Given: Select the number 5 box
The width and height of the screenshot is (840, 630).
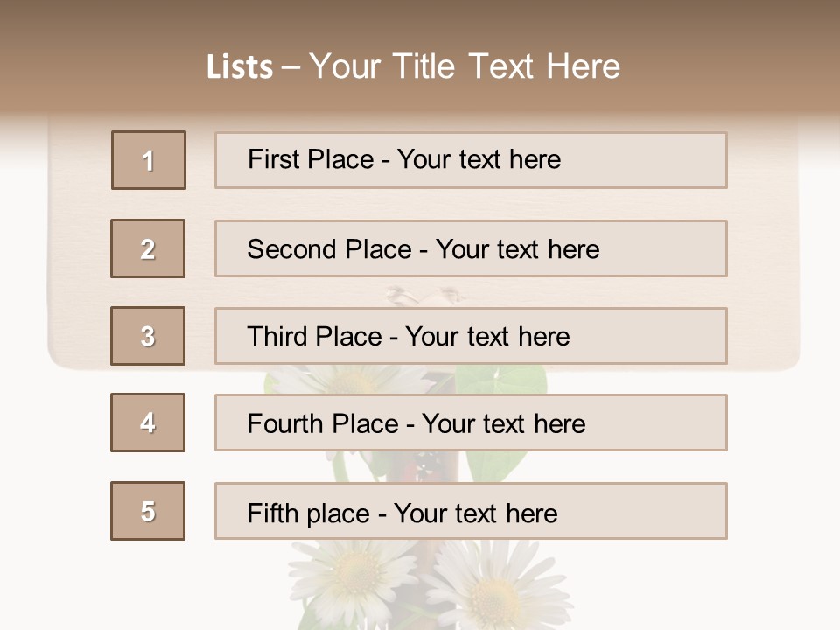Looking at the screenshot, I should tap(148, 511).
